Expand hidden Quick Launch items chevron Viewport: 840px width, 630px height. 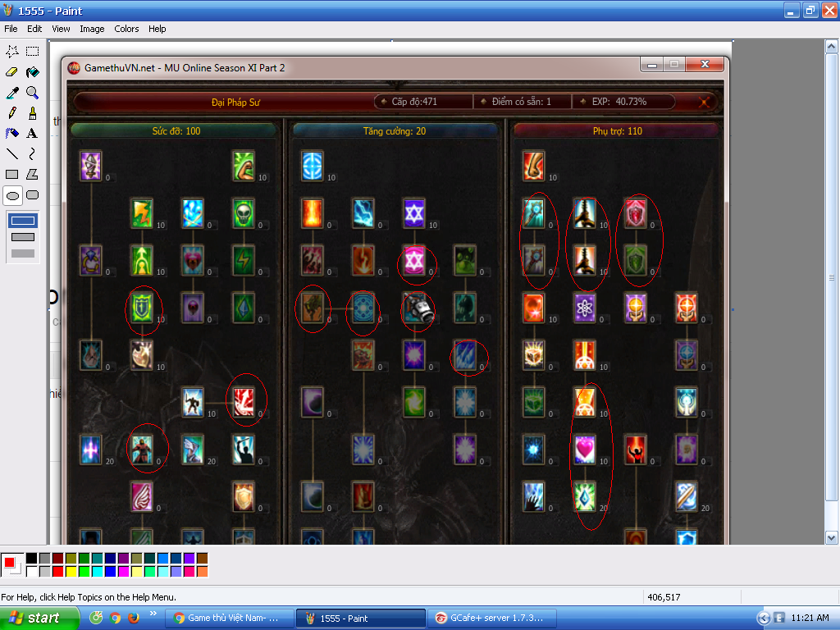coord(153,614)
